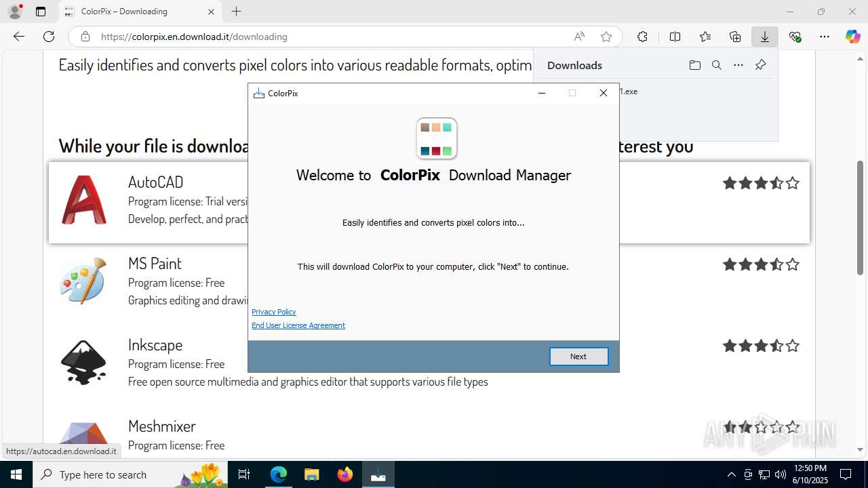Viewport: 868px width, 488px height.
Task: Toggle Downloads toolbar button
Action: 765,37
